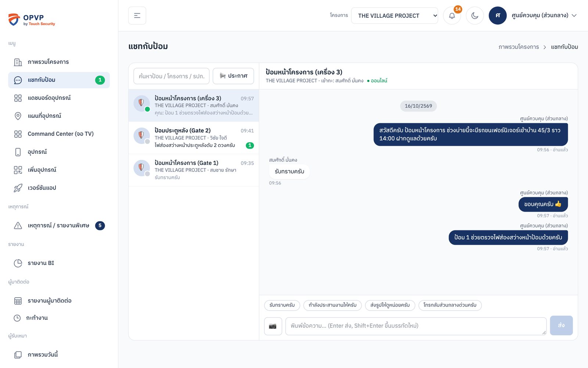Screen dimensions: 588x368
Task: Click the notification count badge 14
Action: [x=458, y=9]
